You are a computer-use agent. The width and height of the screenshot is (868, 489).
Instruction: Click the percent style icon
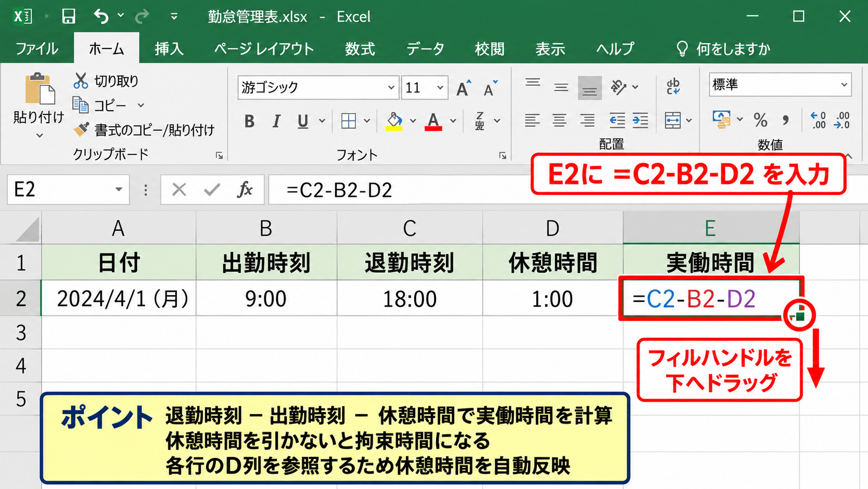pyautogui.click(x=761, y=121)
